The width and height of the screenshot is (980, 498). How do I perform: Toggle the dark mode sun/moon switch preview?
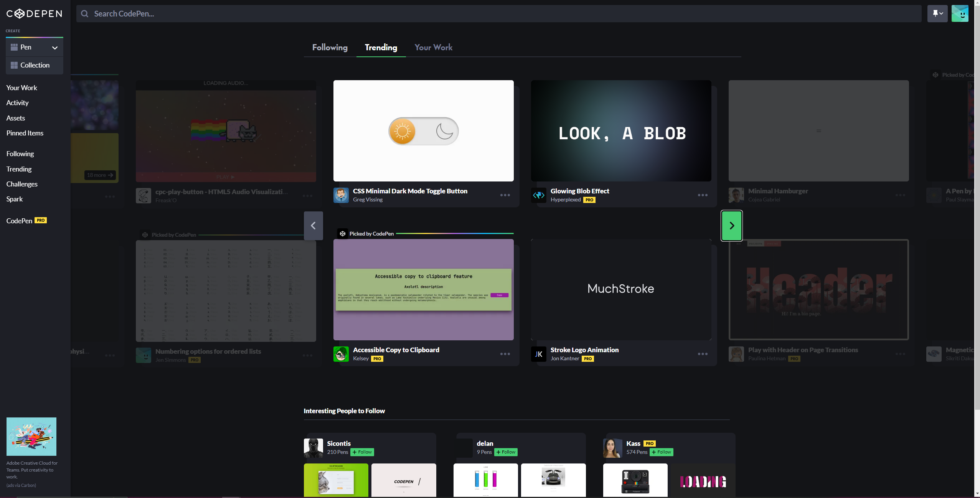[423, 131]
